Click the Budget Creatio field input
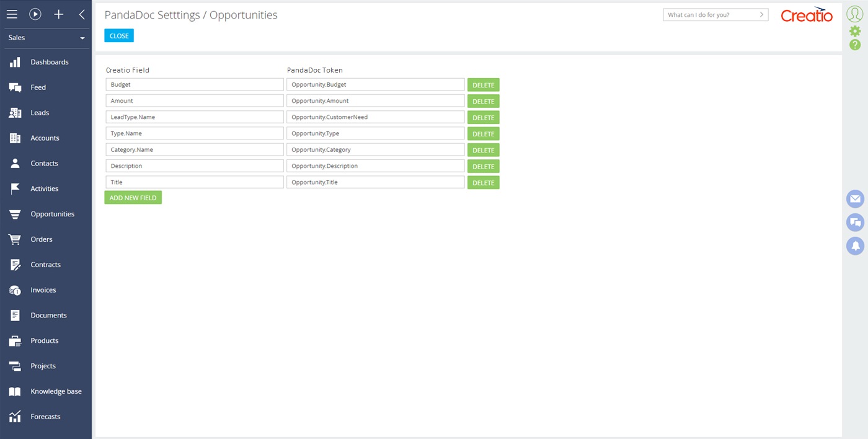 [x=195, y=84]
